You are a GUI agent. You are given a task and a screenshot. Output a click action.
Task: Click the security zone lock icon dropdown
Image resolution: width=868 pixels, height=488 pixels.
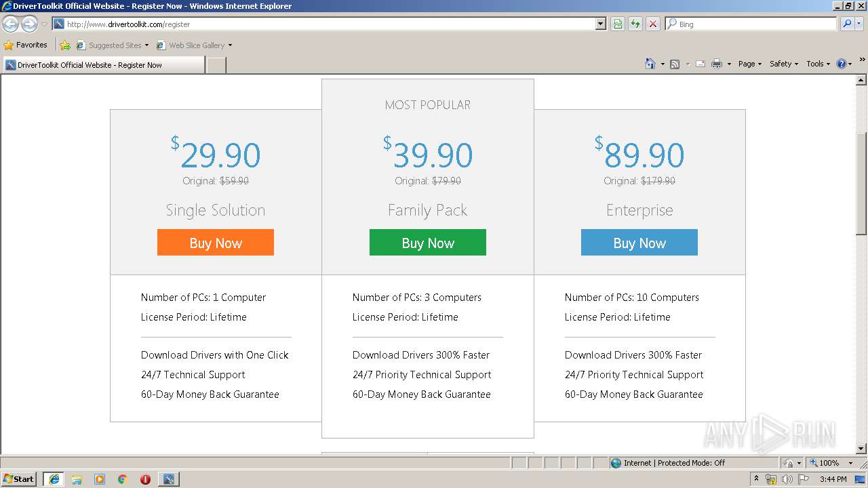[791, 463]
